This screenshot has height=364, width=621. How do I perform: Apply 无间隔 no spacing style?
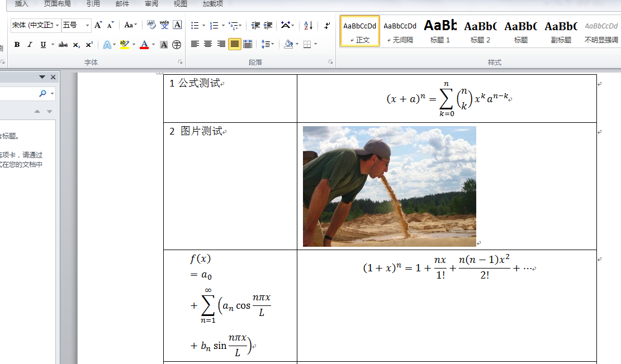[400, 31]
